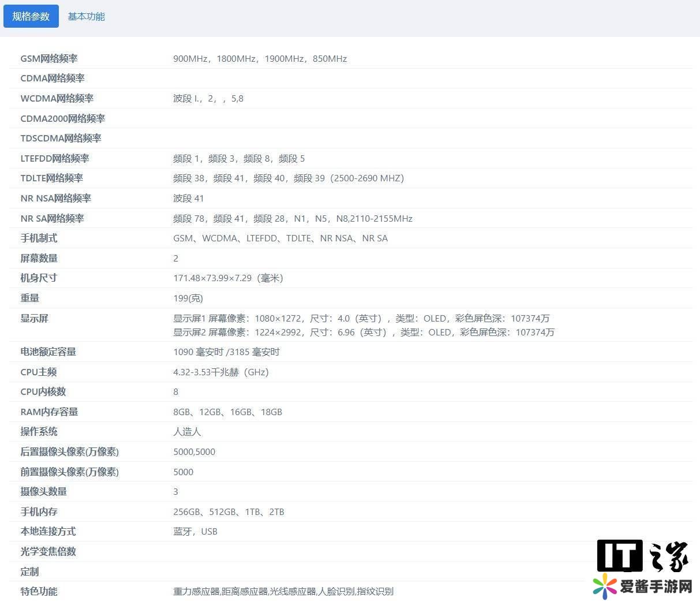
Task: Click the 电池额定容量 value text
Action: (x=226, y=352)
